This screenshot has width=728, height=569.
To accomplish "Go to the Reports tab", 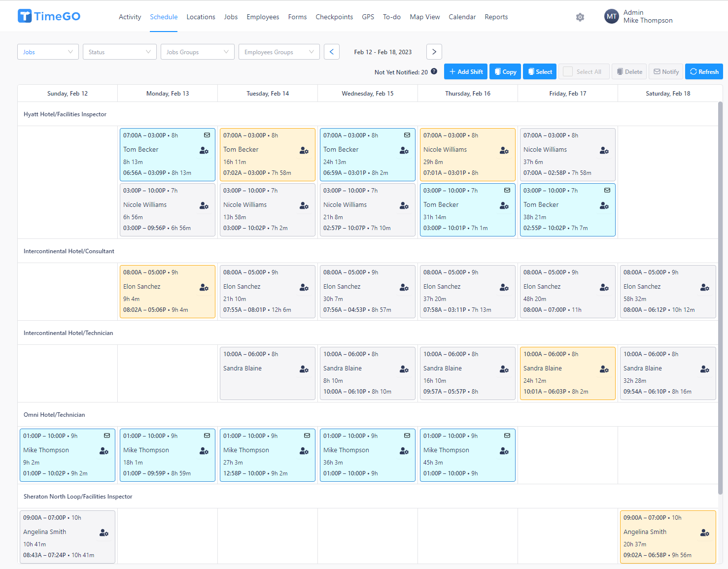I will coord(496,17).
